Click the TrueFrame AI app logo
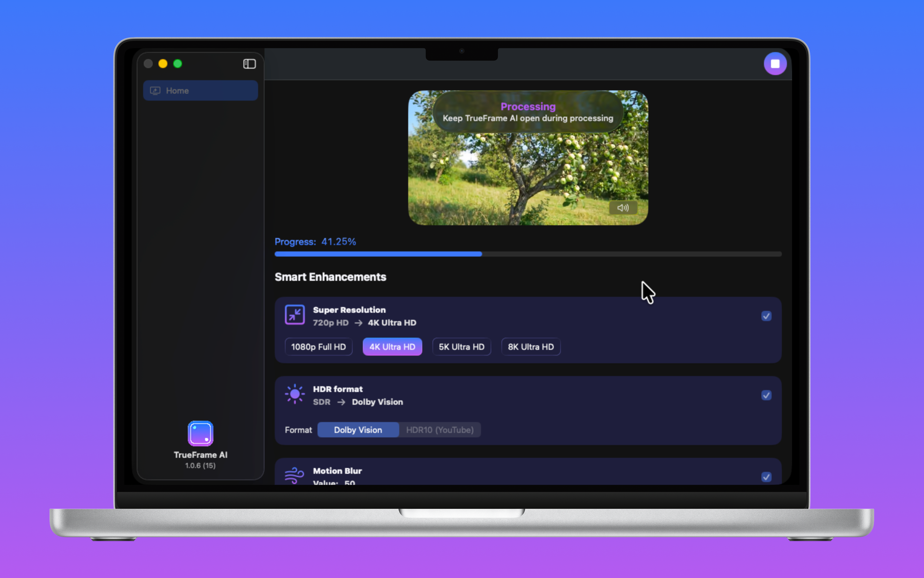This screenshot has height=578, width=924. [x=201, y=433]
